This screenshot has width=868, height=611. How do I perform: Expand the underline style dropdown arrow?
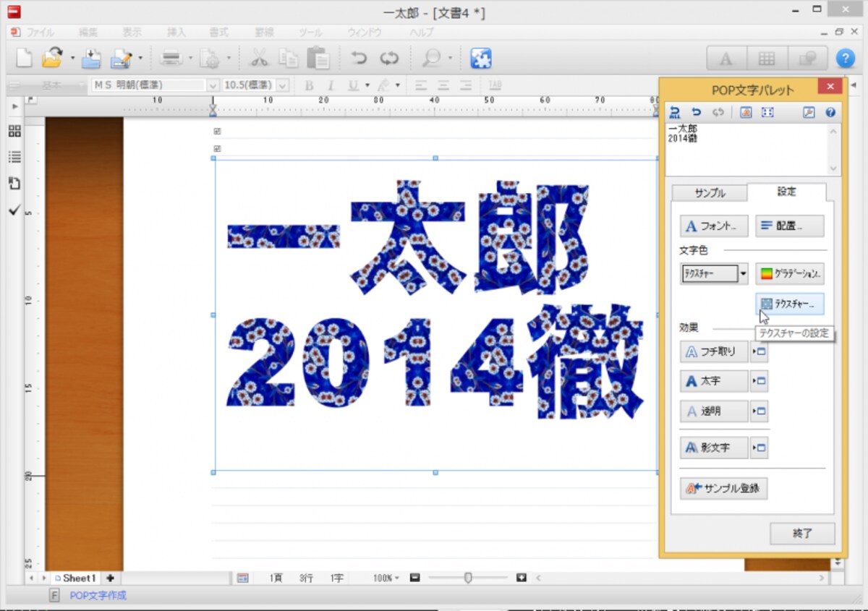pos(367,85)
